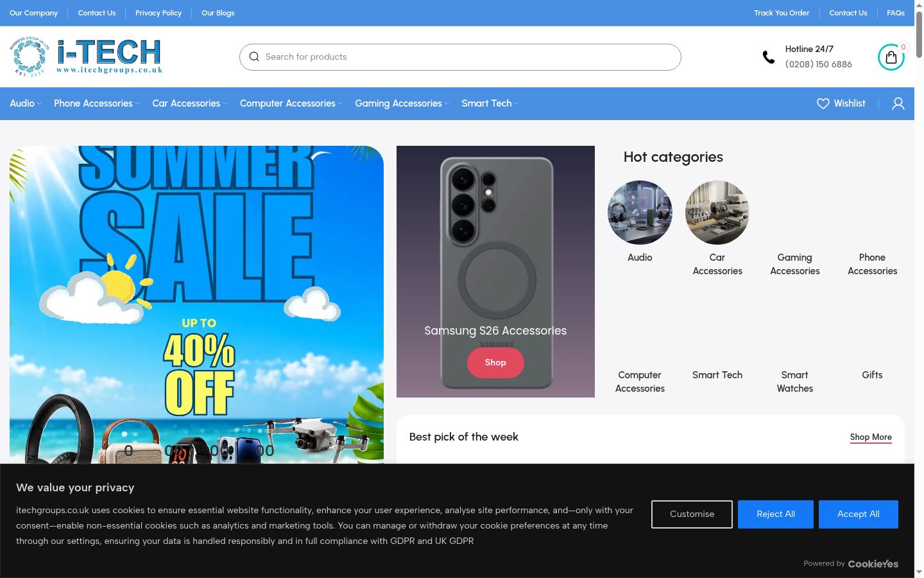Open the Customise cookie settings button
This screenshot has height=578, width=924.
[x=692, y=514]
